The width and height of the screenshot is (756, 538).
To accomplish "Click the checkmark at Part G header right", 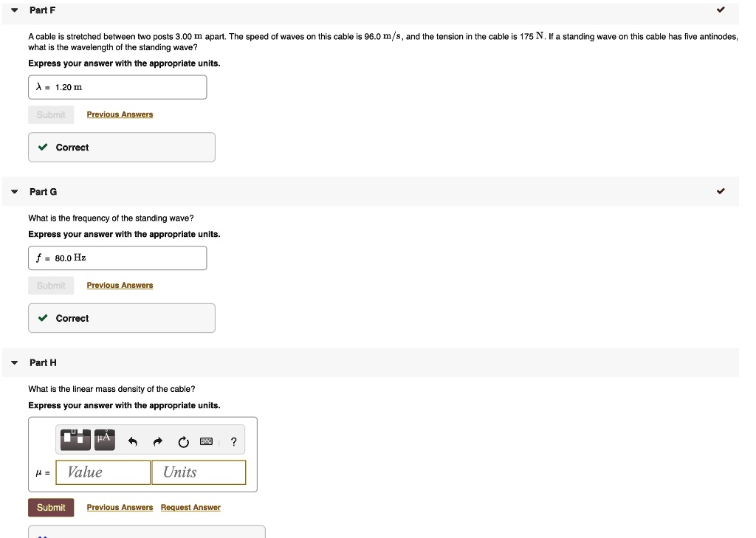I will pos(721,192).
